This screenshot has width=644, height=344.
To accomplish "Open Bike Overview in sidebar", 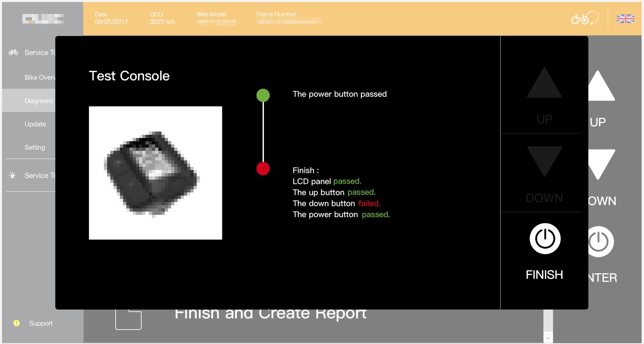I will (x=40, y=78).
